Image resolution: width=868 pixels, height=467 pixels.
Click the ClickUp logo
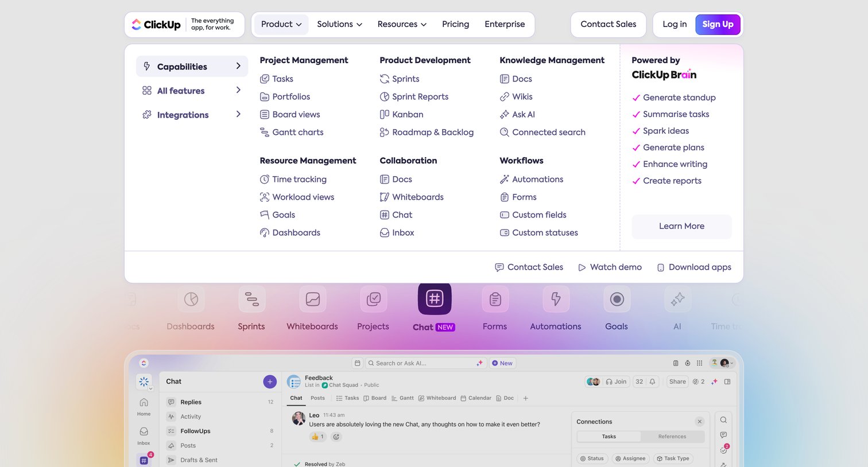pos(156,25)
